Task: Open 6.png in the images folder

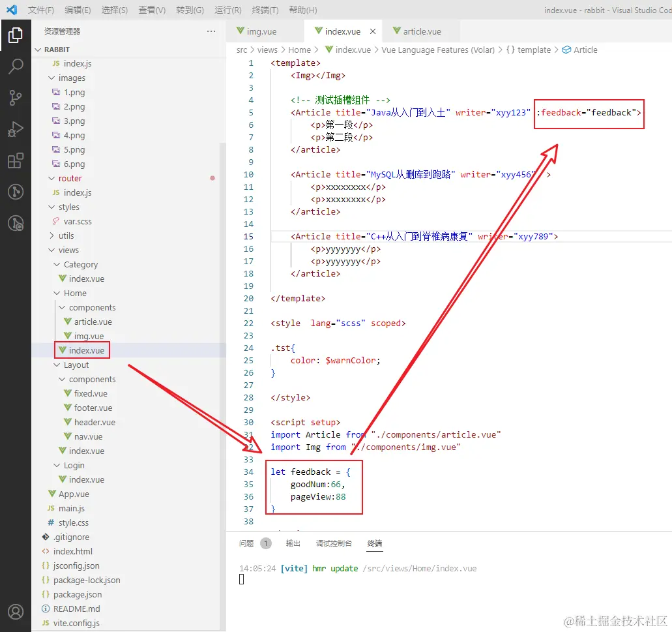Action: pos(74,164)
